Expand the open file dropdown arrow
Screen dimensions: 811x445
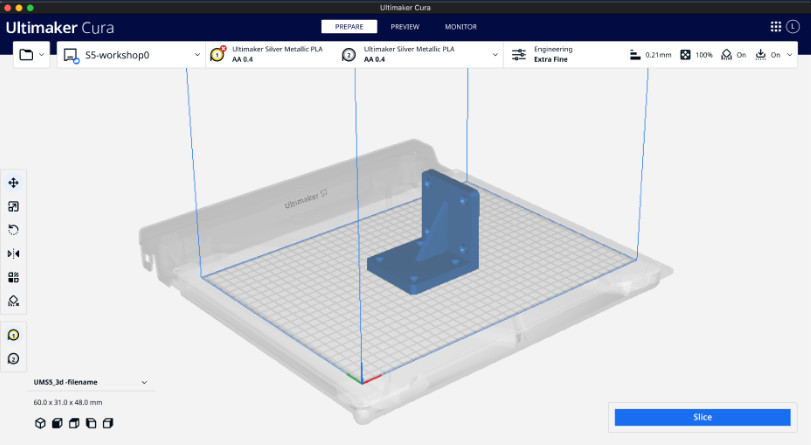(x=42, y=55)
